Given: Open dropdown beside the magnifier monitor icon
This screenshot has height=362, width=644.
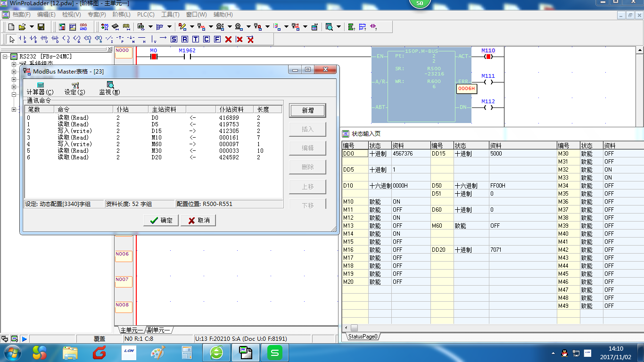Looking at the screenshot, I should click(x=339, y=27).
